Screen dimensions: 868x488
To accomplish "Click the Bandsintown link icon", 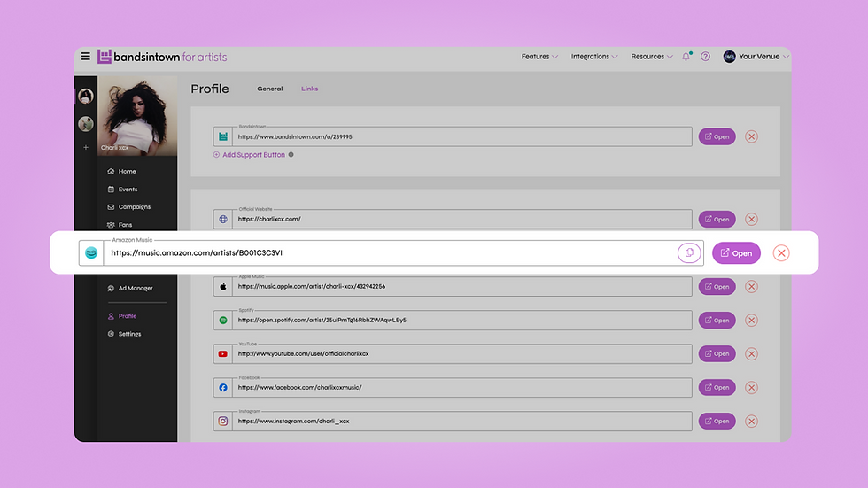I will tap(223, 136).
